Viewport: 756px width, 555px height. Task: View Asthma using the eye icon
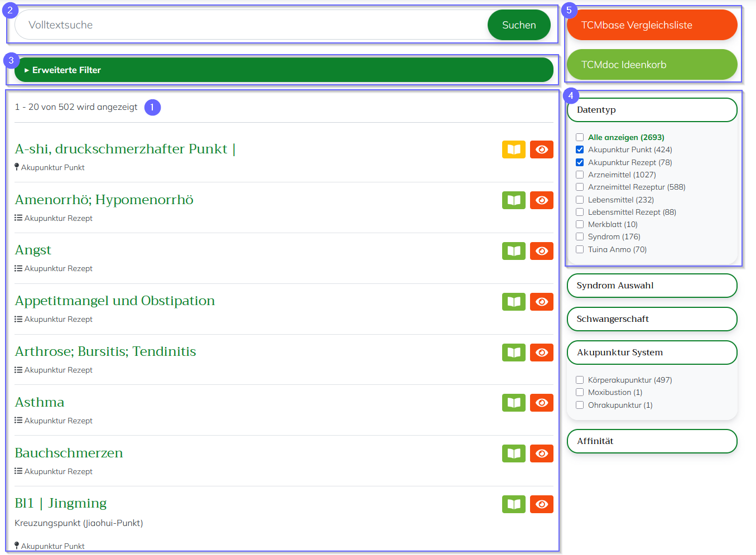click(541, 403)
